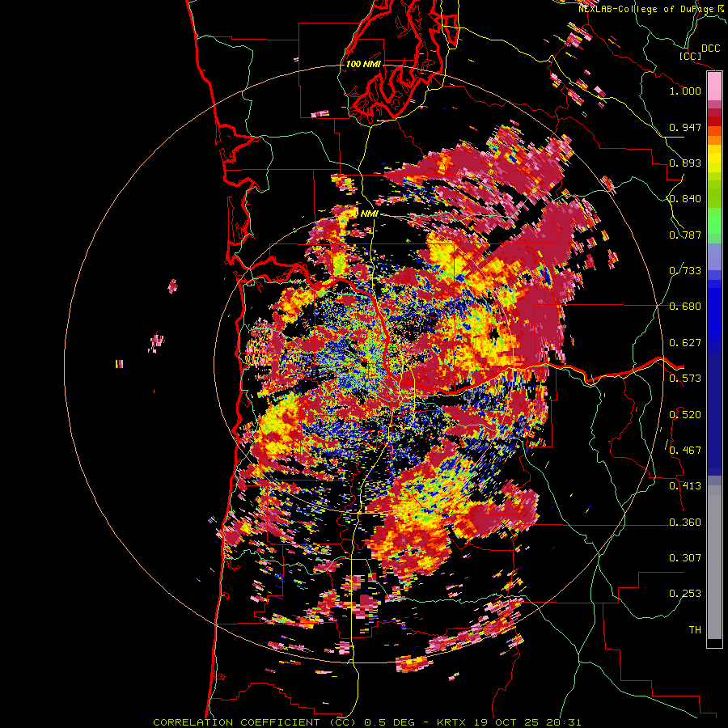Click the 0.680 scale value
This screenshot has height=728, width=728.
pyautogui.click(x=685, y=307)
